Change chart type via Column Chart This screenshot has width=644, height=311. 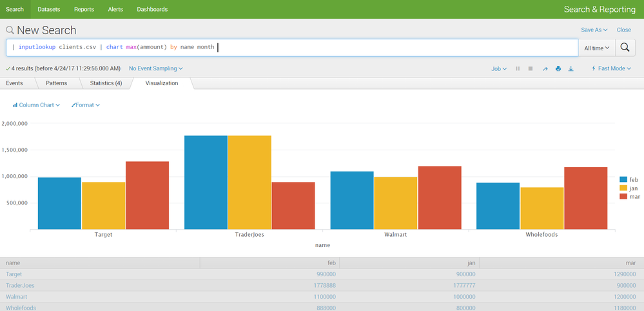pos(36,105)
